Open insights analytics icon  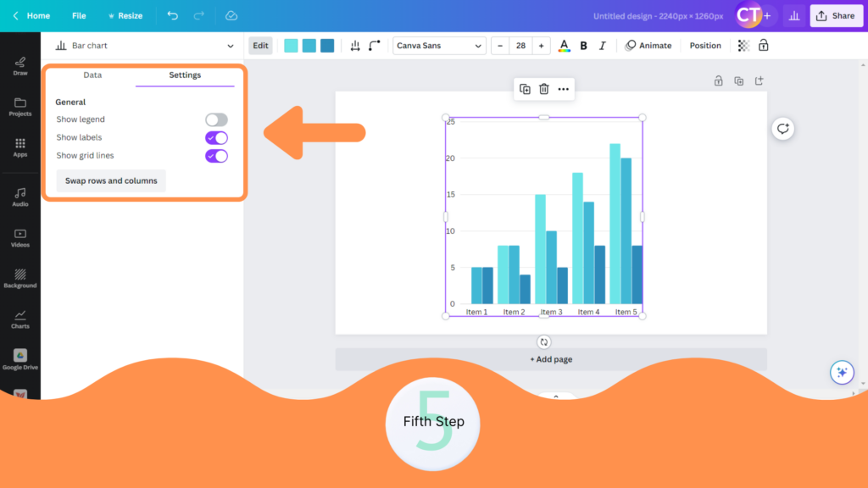tap(794, 16)
